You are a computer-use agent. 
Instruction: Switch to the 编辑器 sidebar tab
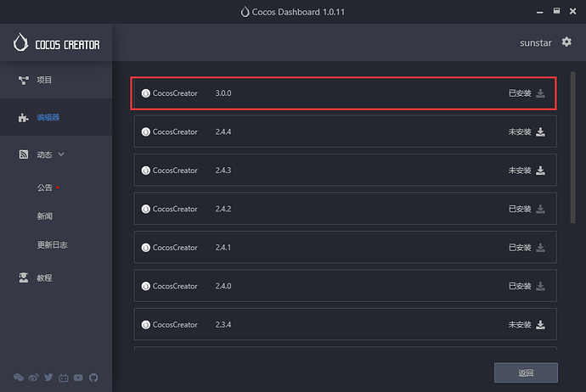tap(48, 117)
